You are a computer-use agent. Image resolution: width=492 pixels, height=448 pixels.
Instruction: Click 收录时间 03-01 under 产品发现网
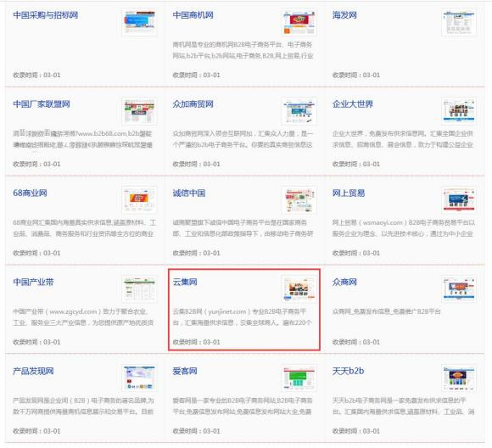[36, 431]
